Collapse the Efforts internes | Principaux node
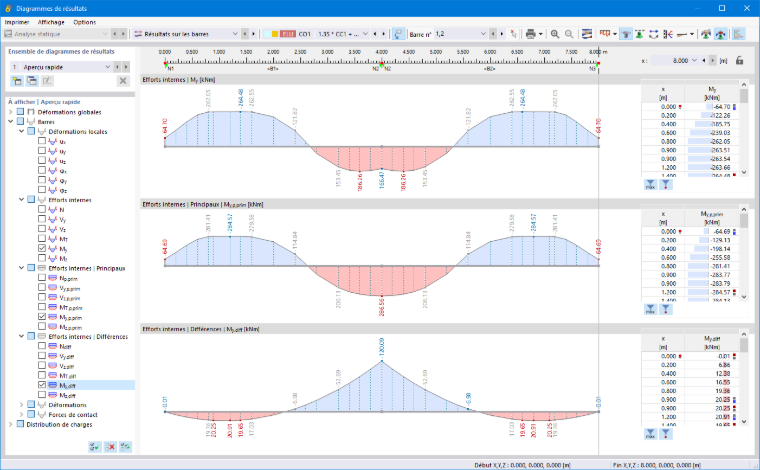This screenshot has height=470, width=760. point(21,268)
